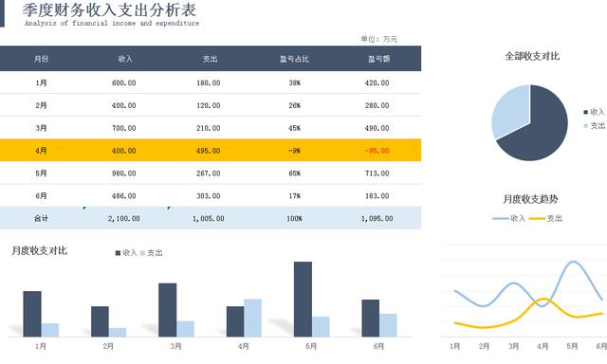
Task: Click 支出 legend entry beside pie chart
Action: click(x=595, y=125)
